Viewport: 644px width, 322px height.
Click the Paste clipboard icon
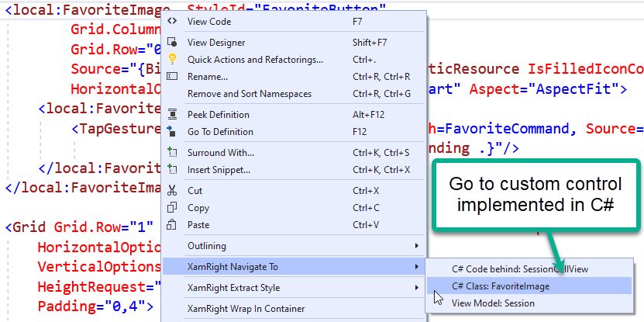click(172, 225)
